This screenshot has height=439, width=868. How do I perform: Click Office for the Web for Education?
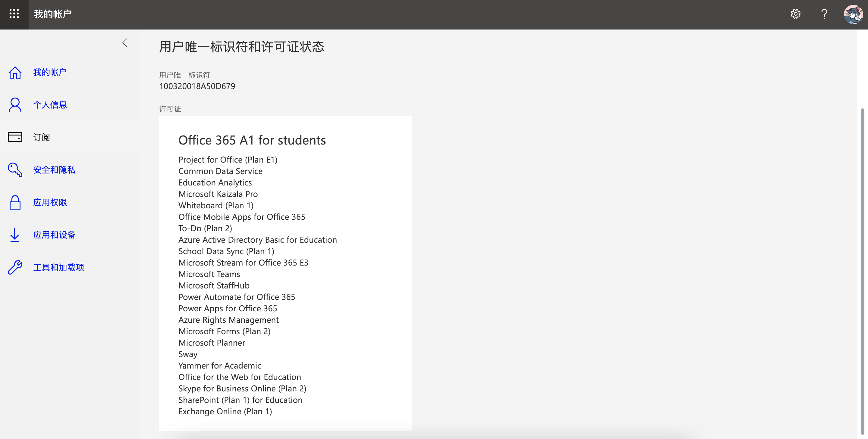pyautogui.click(x=240, y=377)
